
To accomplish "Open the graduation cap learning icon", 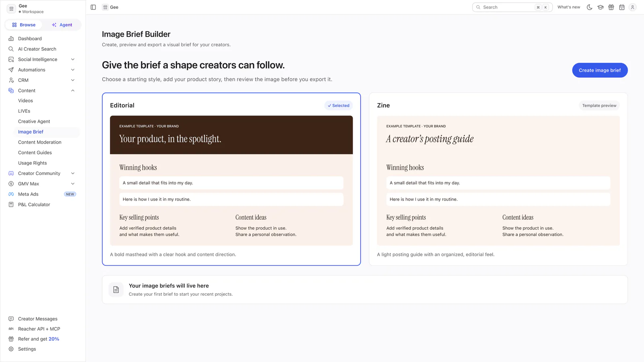I will coord(601,7).
